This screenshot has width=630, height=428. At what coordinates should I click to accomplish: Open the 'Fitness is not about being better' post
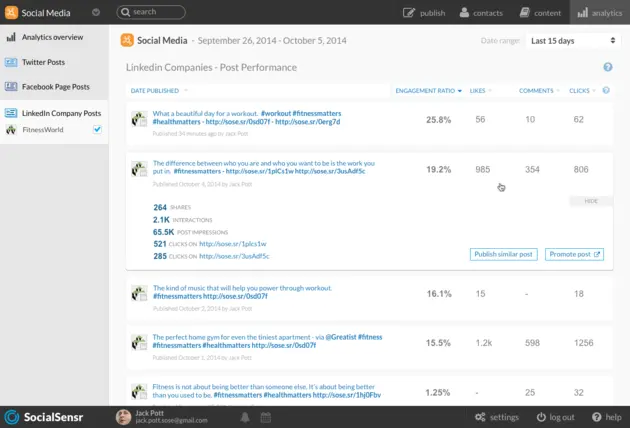coord(266,391)
